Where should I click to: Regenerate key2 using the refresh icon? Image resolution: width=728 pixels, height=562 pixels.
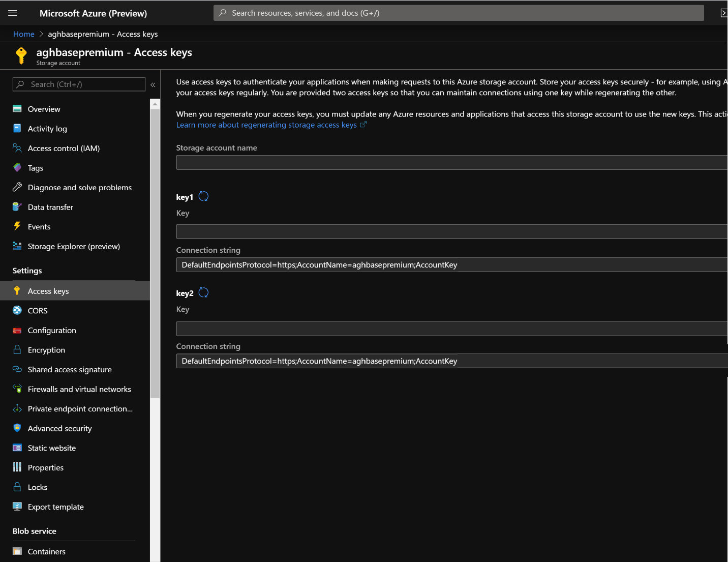click(x=203, y=292)
